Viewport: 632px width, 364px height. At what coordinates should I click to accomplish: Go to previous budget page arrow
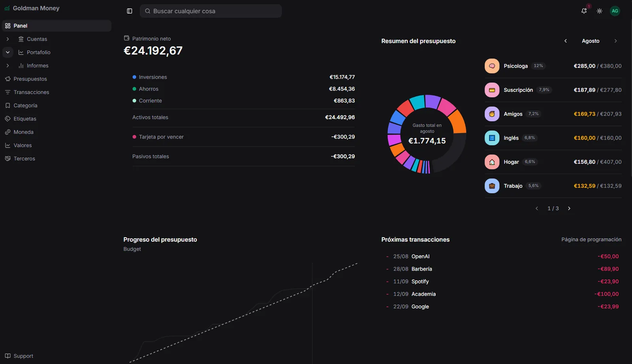pos(537,208)
